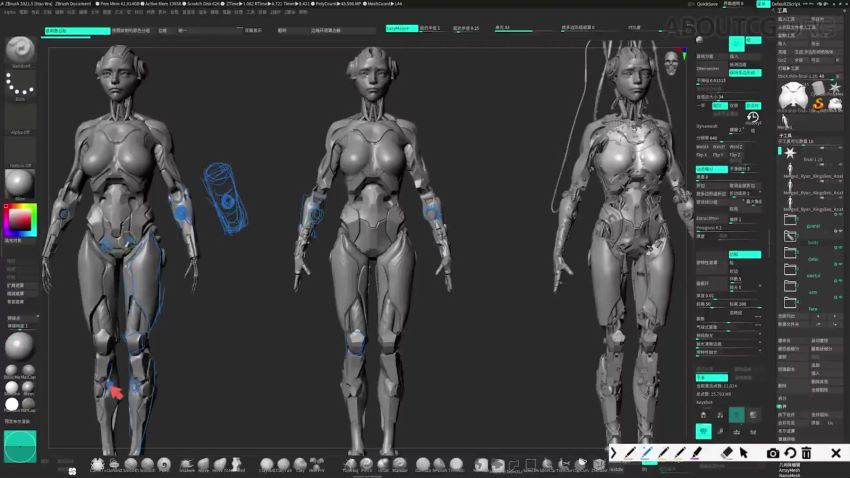Select the arrow cursor in annotation toolbar

[x=744, y=453]
